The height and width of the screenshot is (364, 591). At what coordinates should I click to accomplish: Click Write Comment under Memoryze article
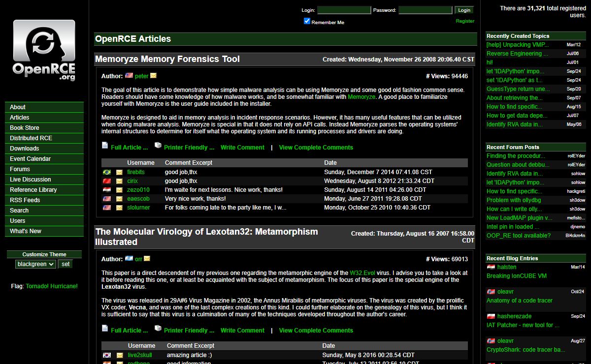[242, 148]
